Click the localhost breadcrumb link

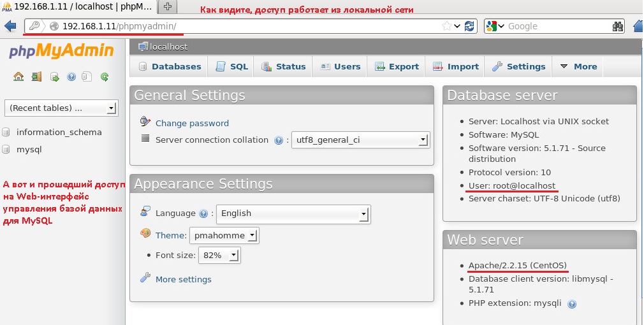click(x=168, y=47)
